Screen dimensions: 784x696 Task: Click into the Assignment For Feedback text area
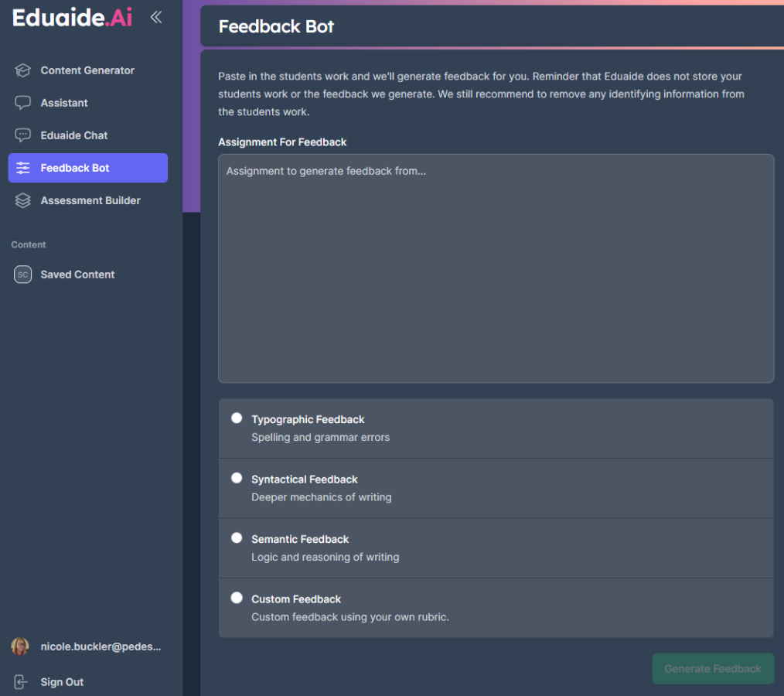tap(496, 268)
